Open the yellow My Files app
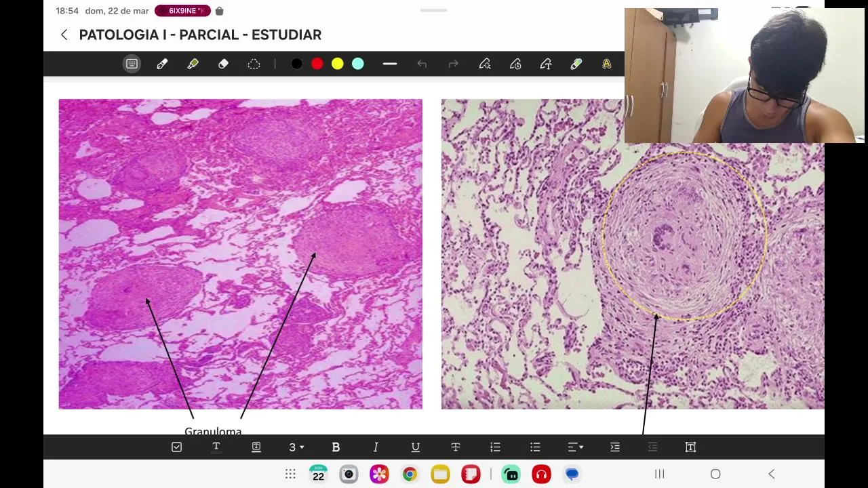This screenshot has height=488, width=868. coord(440,474)
